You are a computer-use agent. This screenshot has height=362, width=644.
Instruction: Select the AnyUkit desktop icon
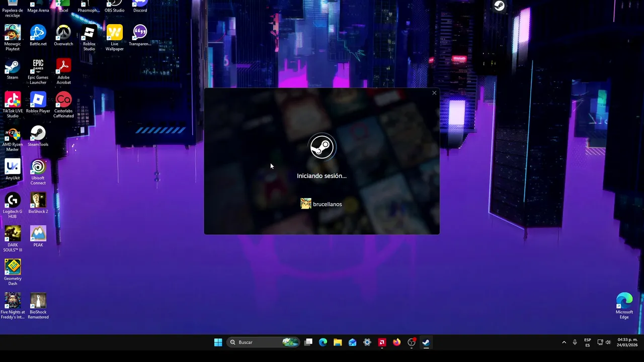pyautogui.click(x=13, y=169)
